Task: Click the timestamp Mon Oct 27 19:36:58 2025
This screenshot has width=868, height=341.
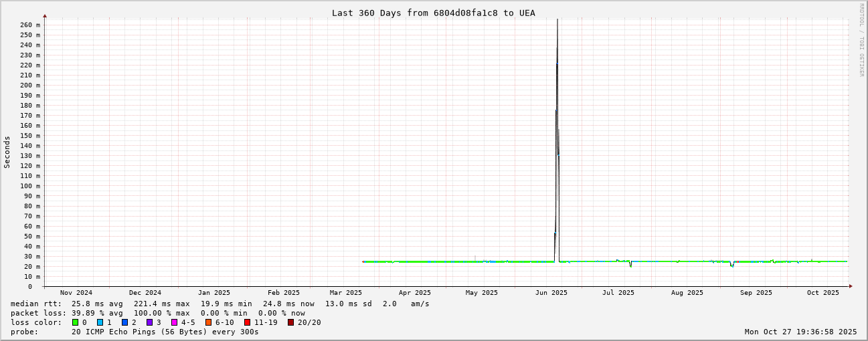Action: tap(800, 332)
